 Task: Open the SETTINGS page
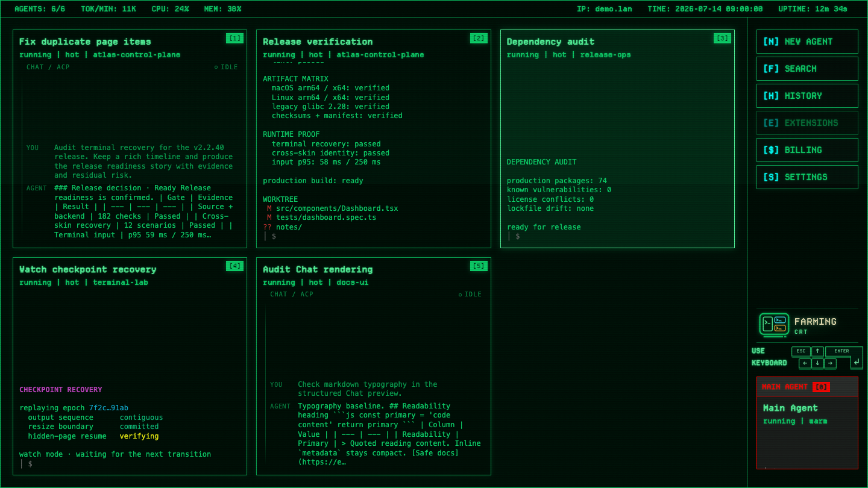tap(807, 177)
